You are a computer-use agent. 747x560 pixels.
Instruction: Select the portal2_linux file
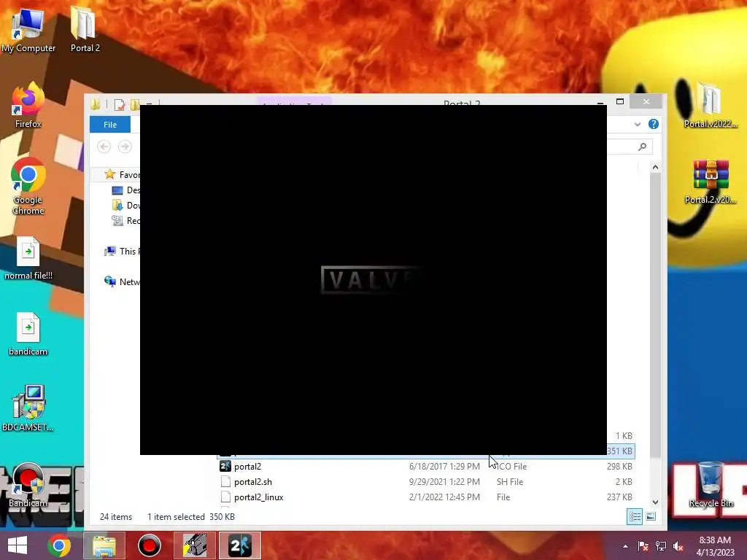[x=426, y=497]
